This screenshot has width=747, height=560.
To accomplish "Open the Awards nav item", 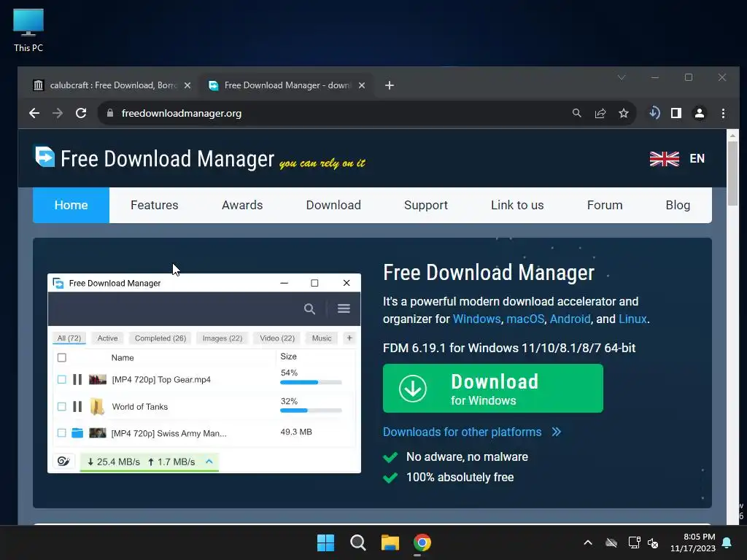I will point(242,205).
